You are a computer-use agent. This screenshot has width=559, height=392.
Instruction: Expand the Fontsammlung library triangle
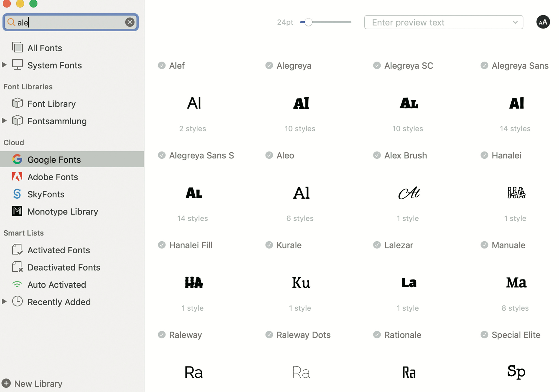4,121
